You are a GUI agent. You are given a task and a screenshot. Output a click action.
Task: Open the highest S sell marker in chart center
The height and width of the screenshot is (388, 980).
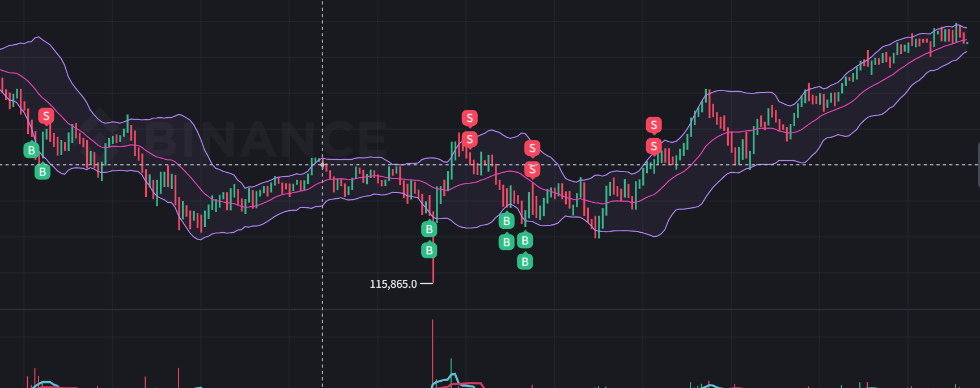[469, 118]
